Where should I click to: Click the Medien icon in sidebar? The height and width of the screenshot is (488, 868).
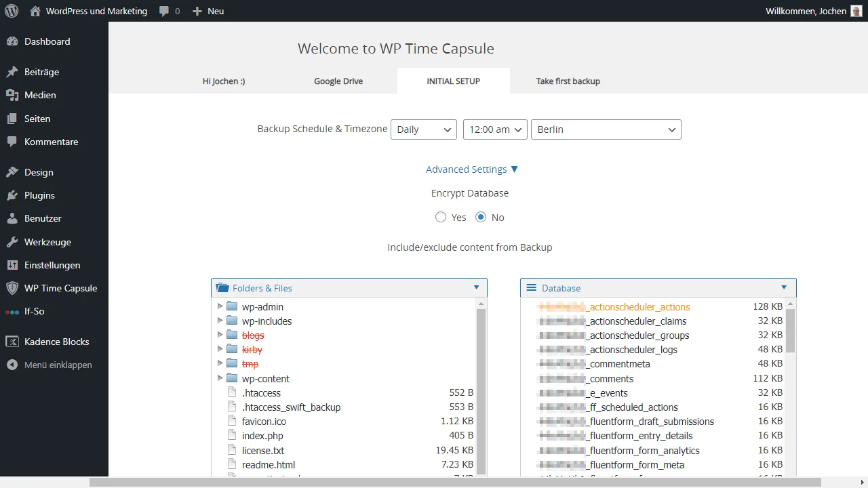12,95
